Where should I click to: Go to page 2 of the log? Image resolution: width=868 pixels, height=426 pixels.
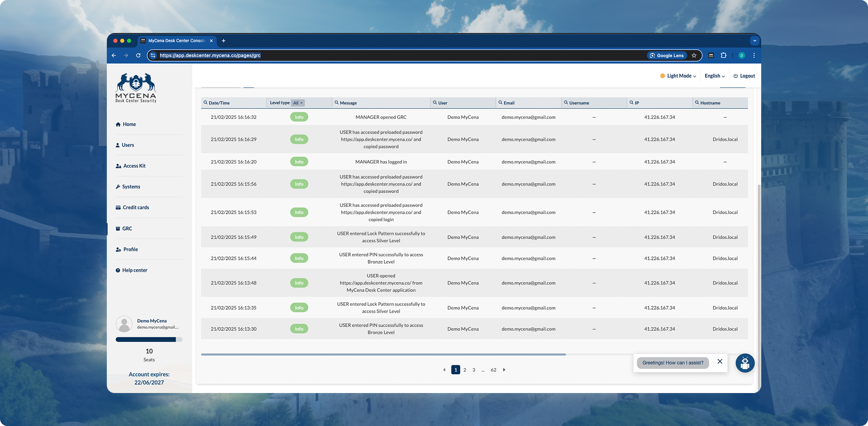pyautogui.click(x=465, y=370)
